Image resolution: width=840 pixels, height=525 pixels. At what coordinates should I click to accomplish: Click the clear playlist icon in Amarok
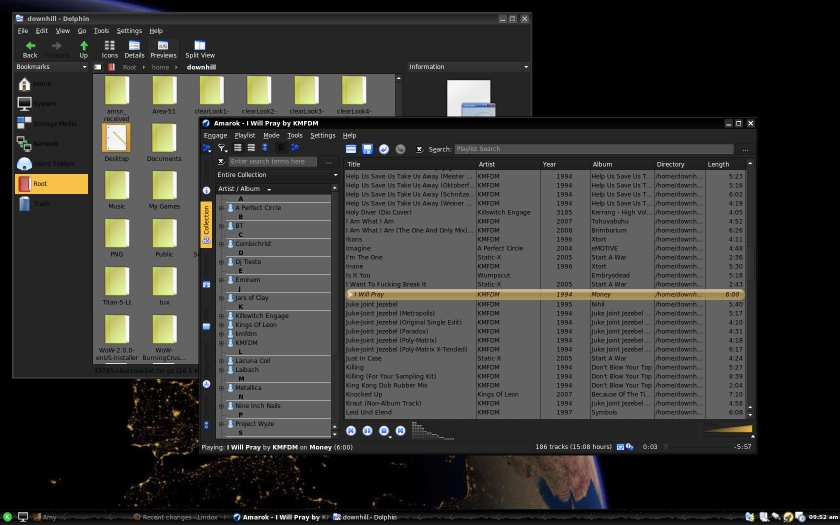(x=350, y=149)
